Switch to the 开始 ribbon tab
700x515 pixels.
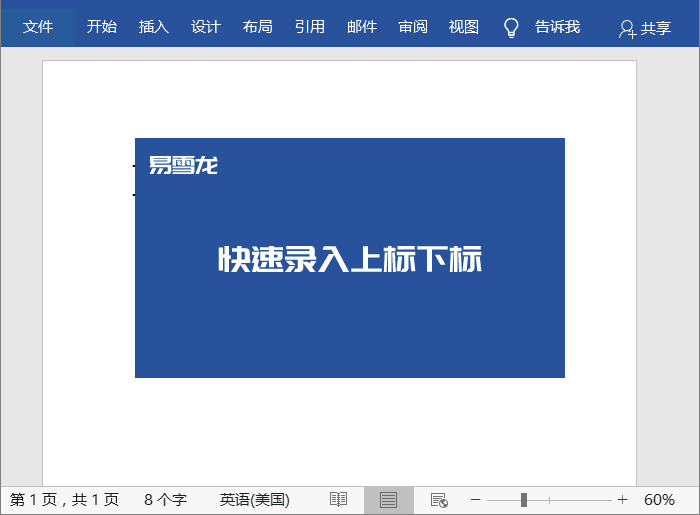(102, 27)
